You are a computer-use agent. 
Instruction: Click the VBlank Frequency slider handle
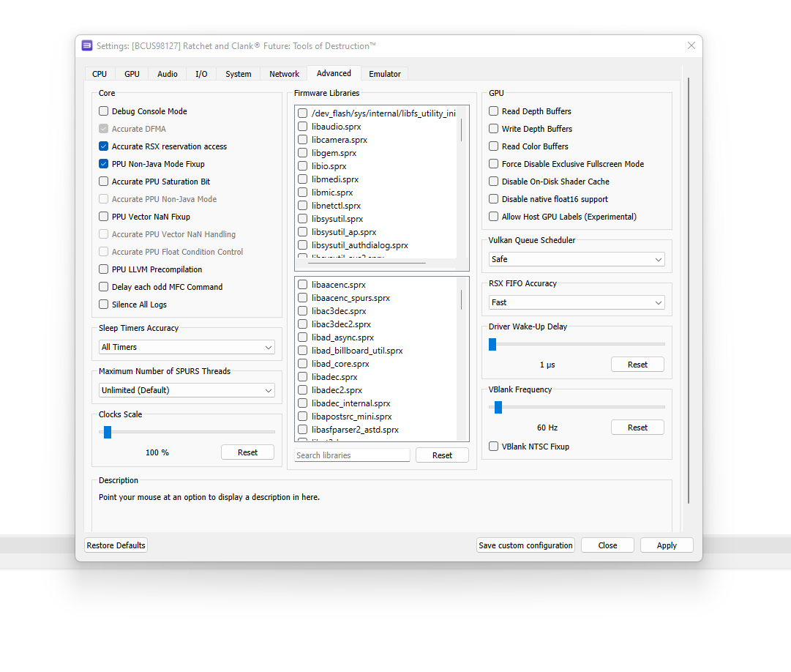click(498, 407)
